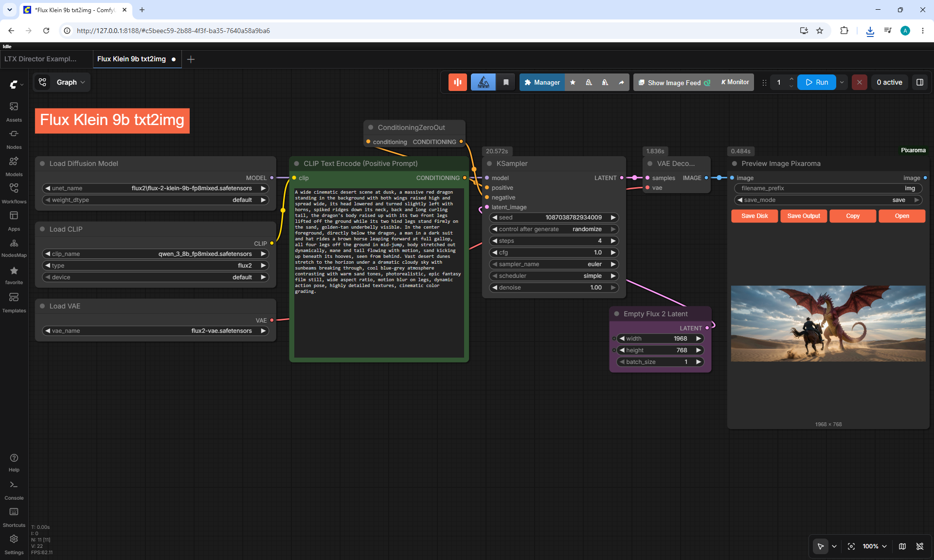
Task: Collapse the Load Diffusion Model node dot
Action: (42, 163)
